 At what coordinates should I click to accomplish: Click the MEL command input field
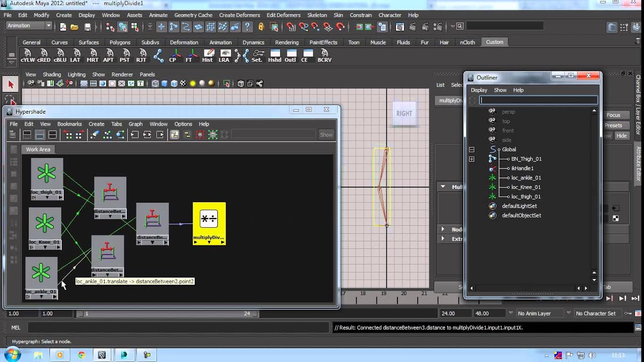[x=180, y=328]
